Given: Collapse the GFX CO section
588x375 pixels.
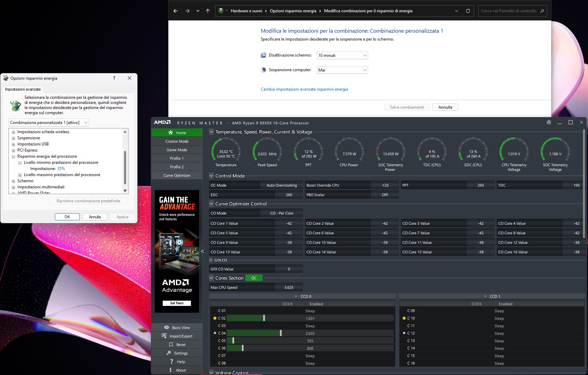Looking at the screenshot, I should pos(211,260).
